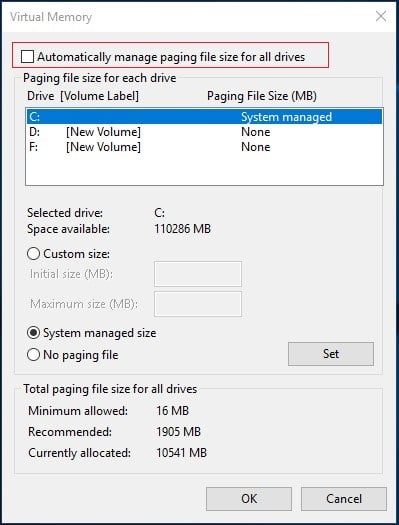Click the Virtual Memory title bar text

pos(51,17)
